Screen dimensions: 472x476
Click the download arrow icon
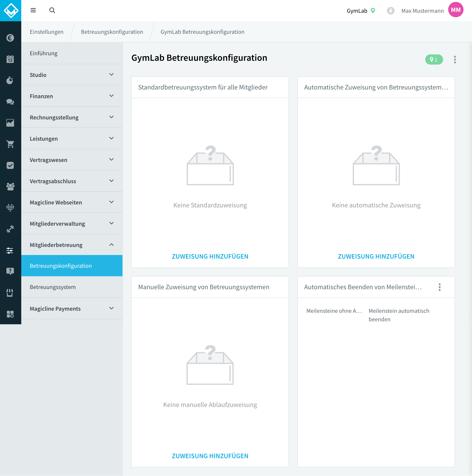[390, 11]
